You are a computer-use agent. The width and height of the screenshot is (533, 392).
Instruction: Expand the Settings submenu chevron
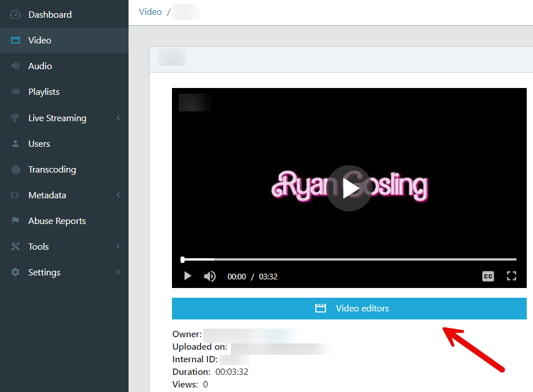(x=118, y=271)
